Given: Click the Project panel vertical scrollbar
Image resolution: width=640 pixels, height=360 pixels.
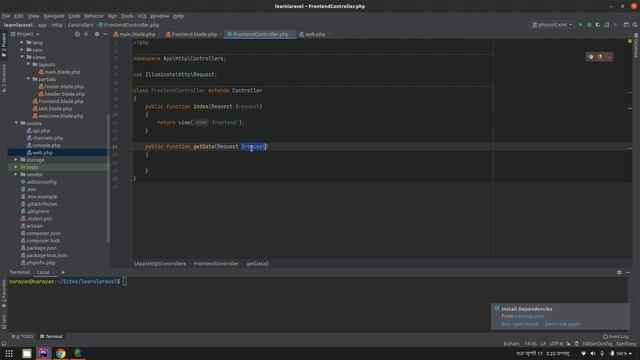Looking at the screenshot, I should pyautogui.click(x=108, y=178).
